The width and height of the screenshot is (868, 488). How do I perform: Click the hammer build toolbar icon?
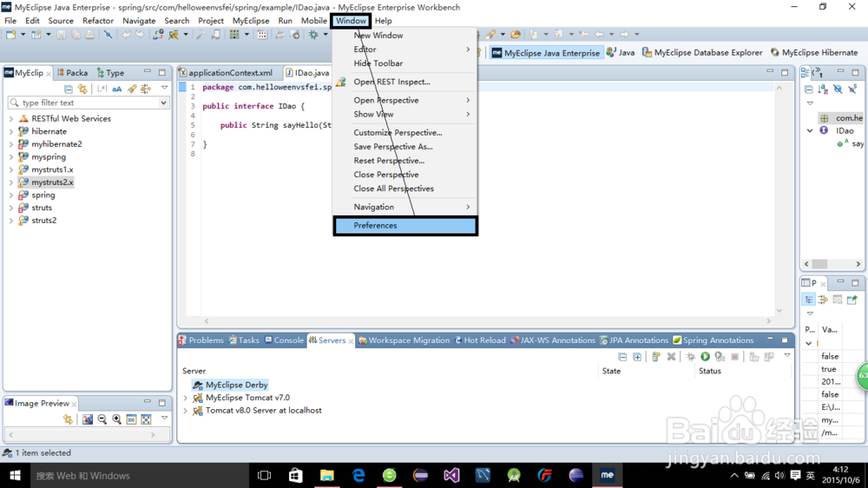click(200, 35)
